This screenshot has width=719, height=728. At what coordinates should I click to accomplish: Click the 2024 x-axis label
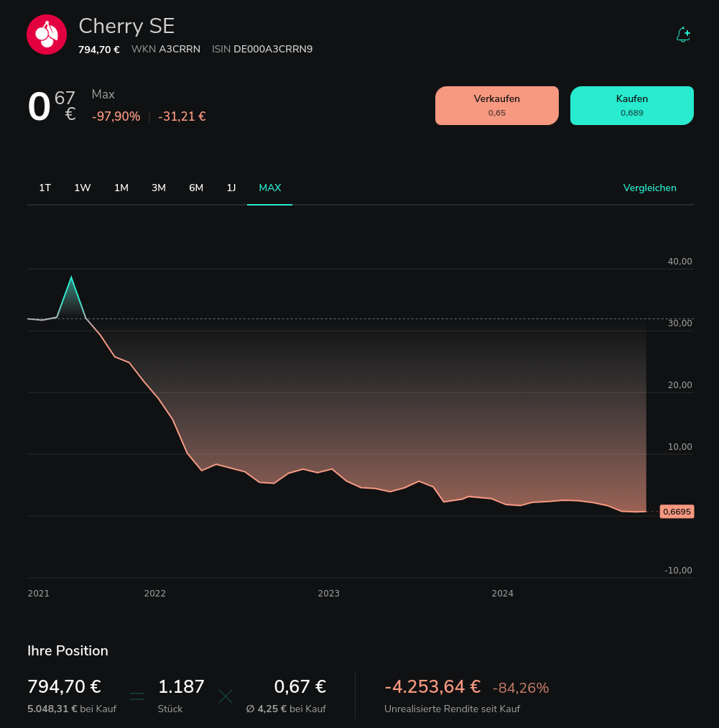[x=503, y=594]
